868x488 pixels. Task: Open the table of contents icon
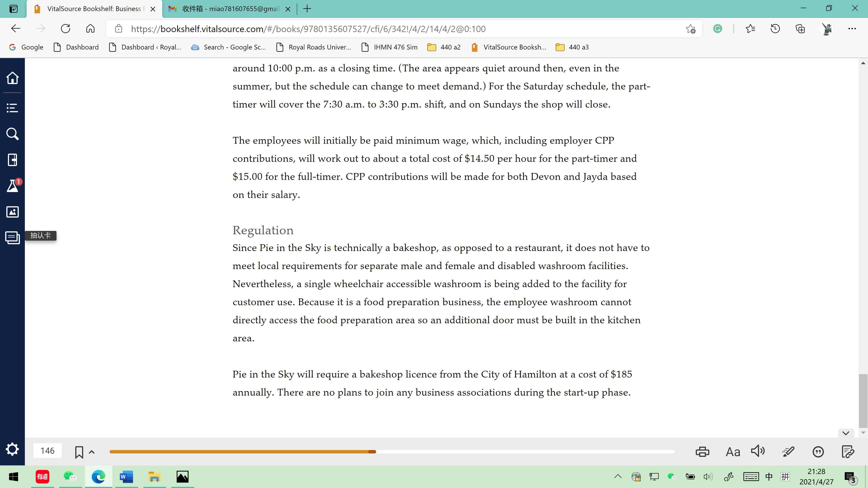[x=12, y=108]
